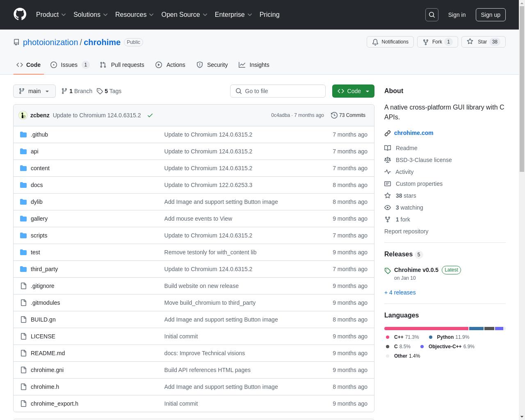Image resolution: width=525 pixels, height=420 pixels.
Task: Click the C++ language color bar segment
Action: pos(426,329)
